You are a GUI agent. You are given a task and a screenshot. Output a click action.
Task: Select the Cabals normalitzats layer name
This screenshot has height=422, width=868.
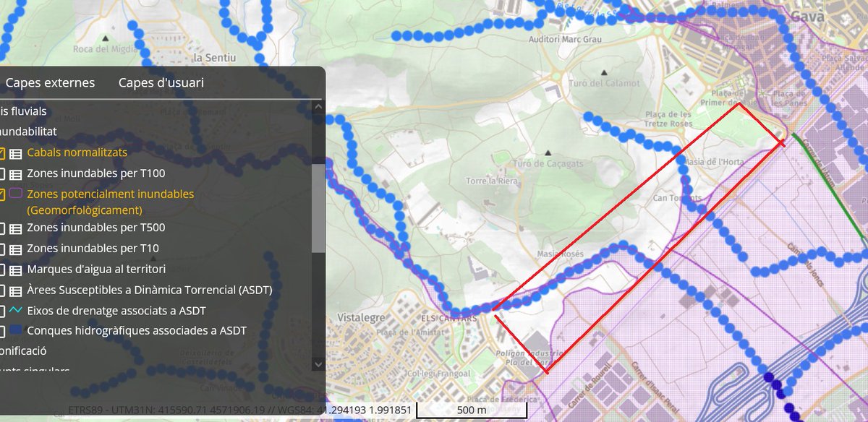click(77, 152)
